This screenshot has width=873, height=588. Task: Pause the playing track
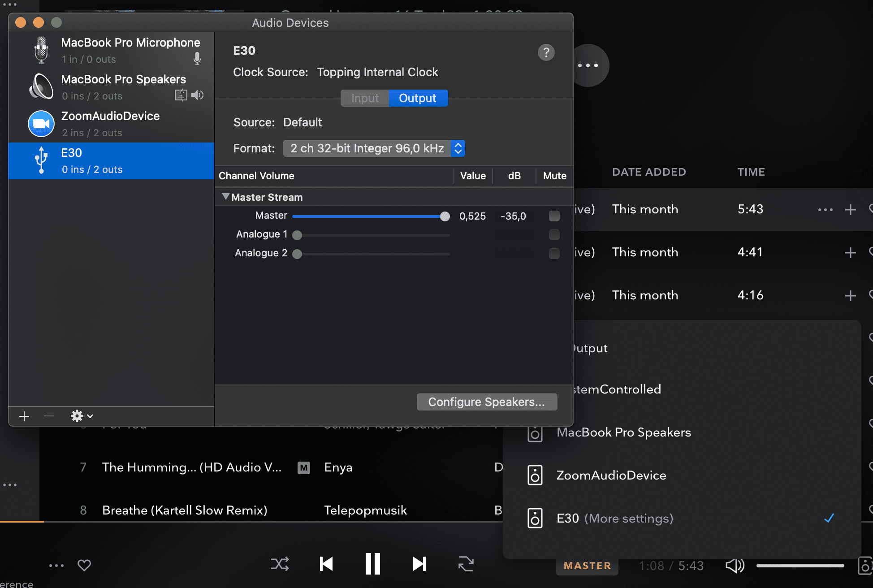pos(373,564)
